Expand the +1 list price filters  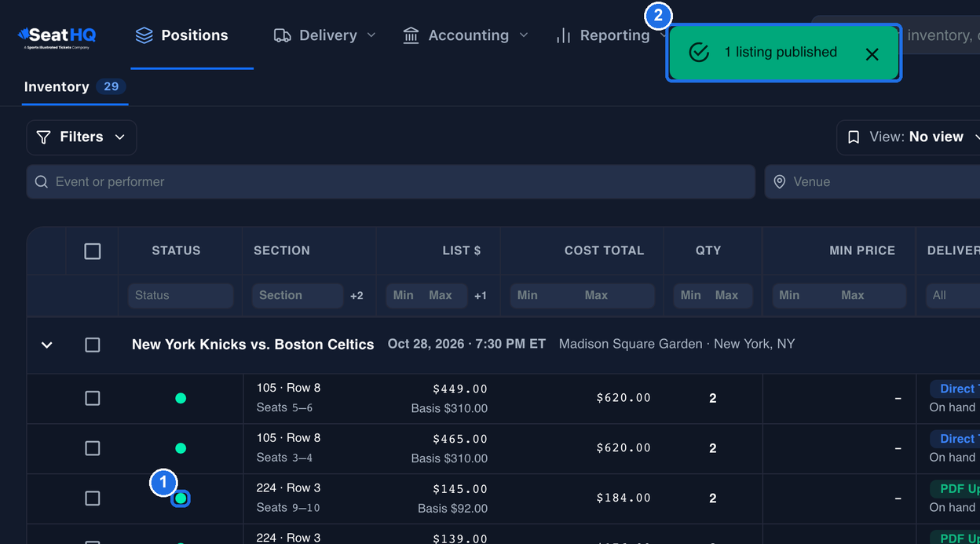pyautogui.click(x=481, y=296)
